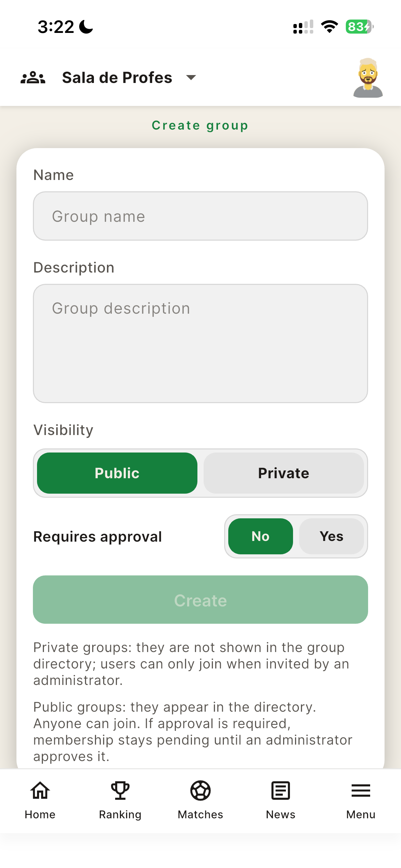Open the bearded user avatar profile
Viewport: 401px width, 868px height.
tap(368, 78)
